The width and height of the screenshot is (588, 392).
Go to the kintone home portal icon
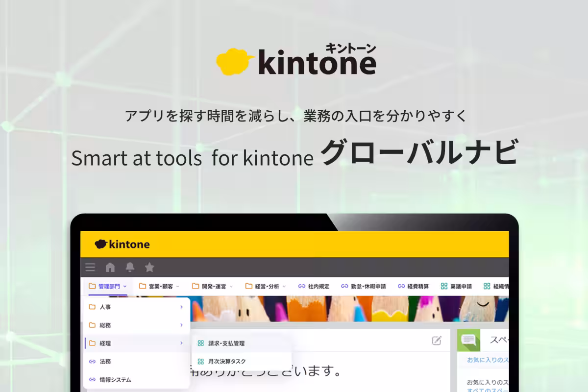click(x=110, y=268)
